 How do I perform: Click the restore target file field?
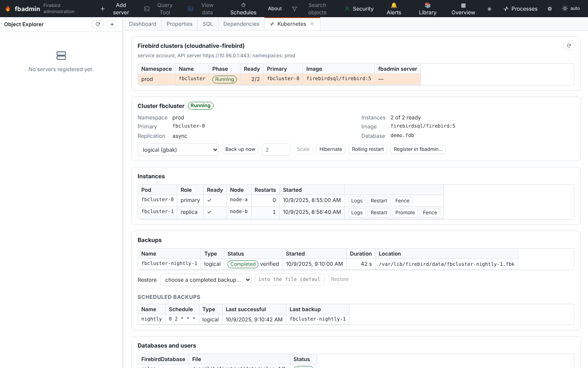point(290,279)
